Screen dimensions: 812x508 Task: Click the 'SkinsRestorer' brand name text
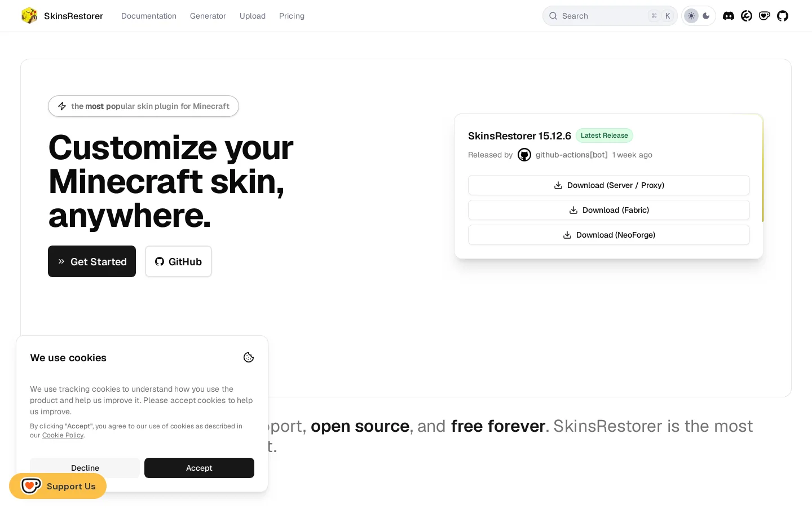click(73, 16)
